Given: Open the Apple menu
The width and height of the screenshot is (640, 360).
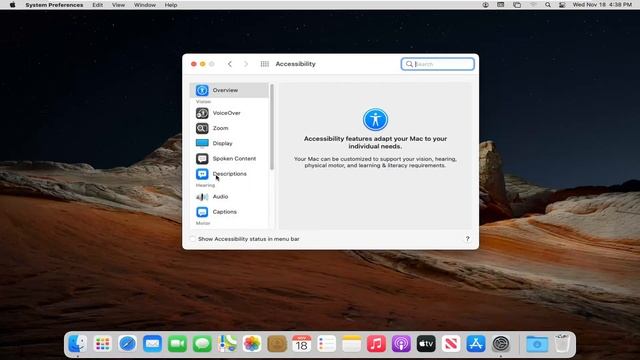Looking at the screenshot, I should coord(12,5).
